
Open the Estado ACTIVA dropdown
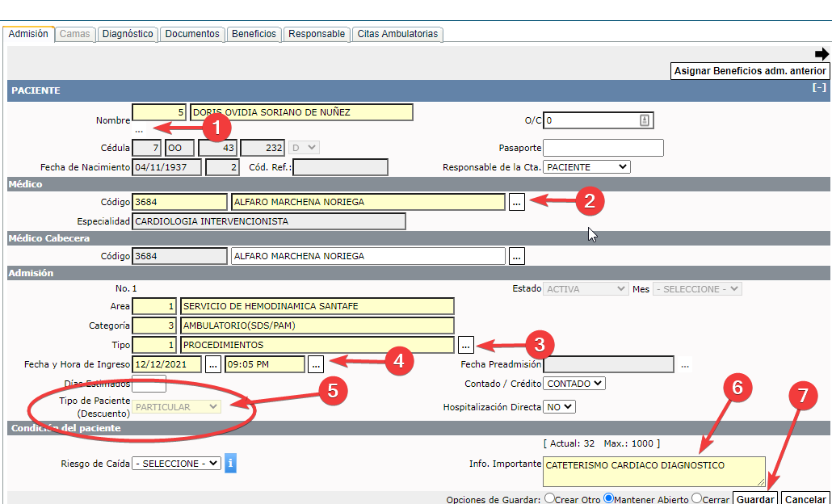click(x=586, y=289)
